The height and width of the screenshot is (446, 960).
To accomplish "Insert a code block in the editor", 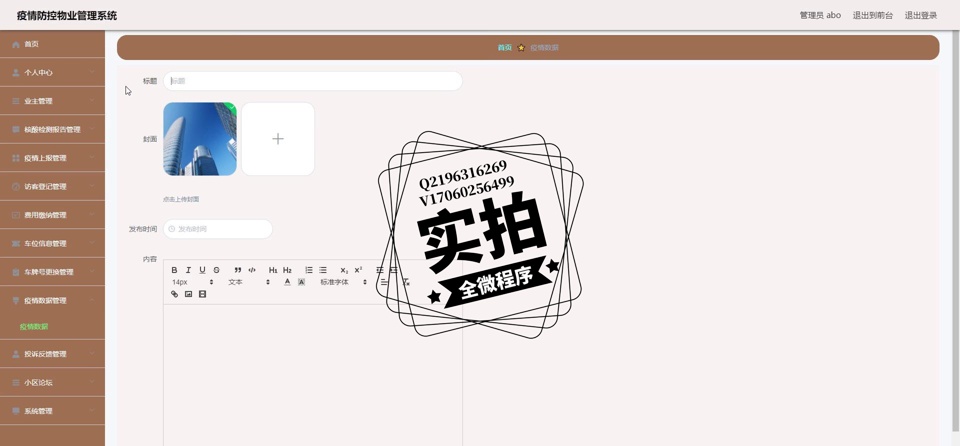I will tap(252, 270).
